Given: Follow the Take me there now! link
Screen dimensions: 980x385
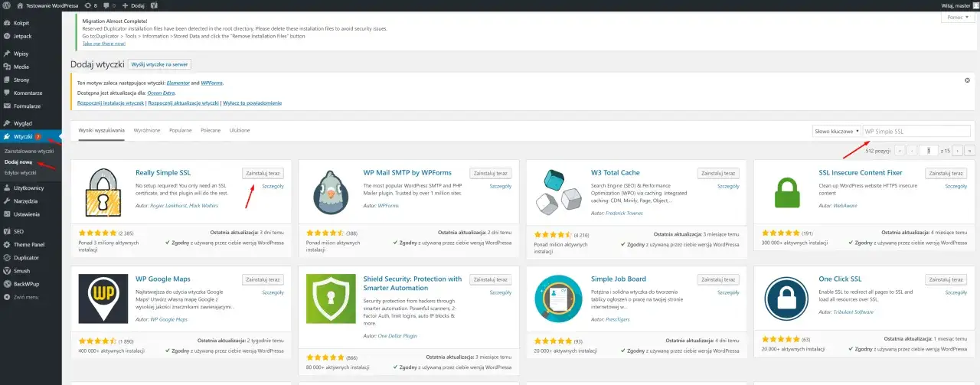Looking at the screenshot, I should pyautogui.click(x=103, y=44).
